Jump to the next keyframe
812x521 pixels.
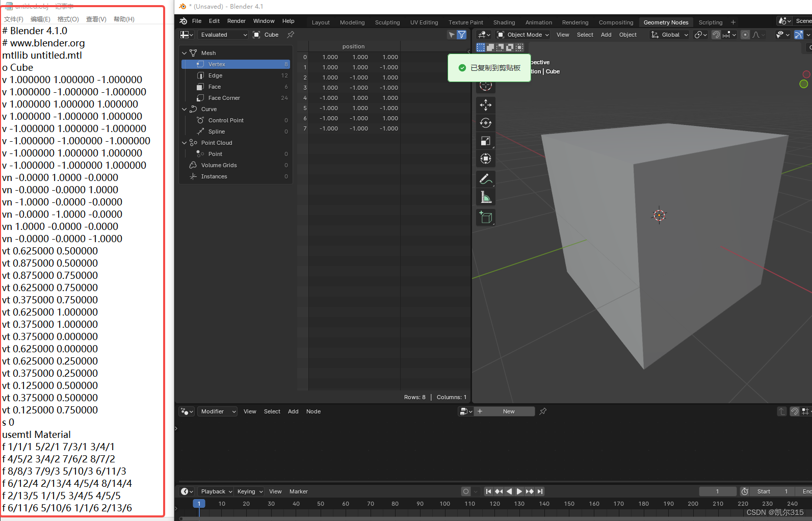point(530,491)
